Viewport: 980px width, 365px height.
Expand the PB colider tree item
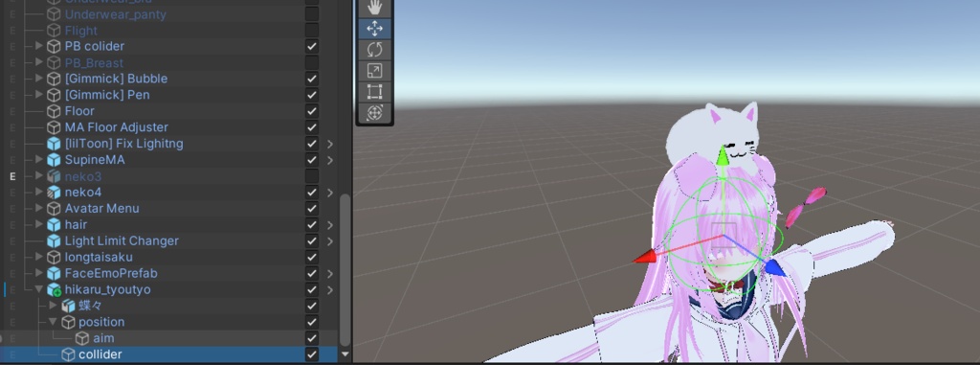39,46
